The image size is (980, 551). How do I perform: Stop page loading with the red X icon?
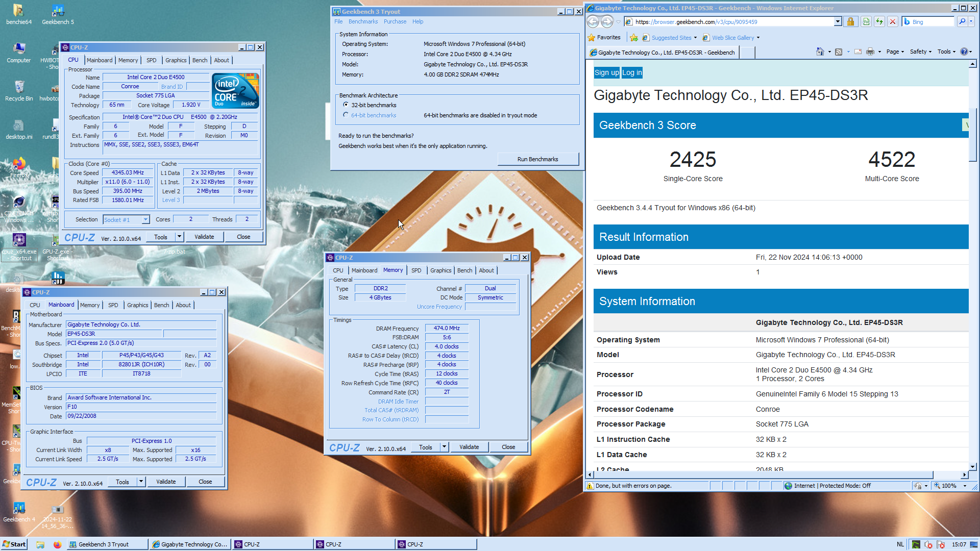tap(893, 21)
